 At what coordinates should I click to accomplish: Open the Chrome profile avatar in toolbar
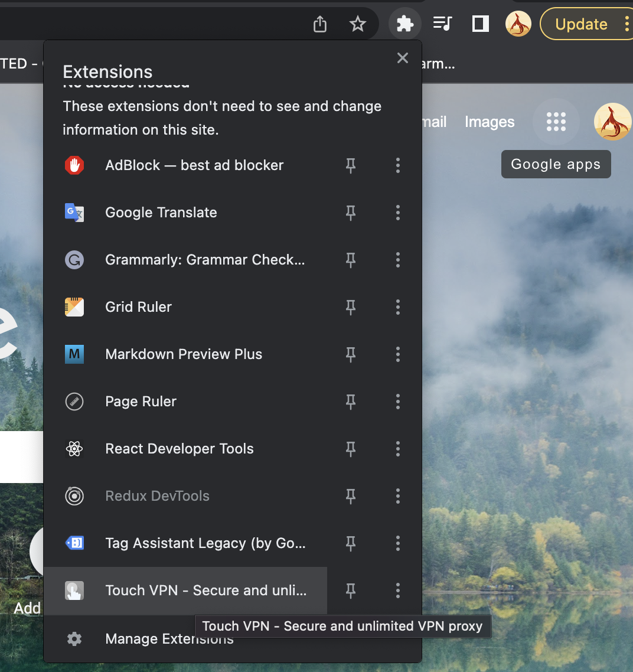(x=518, y=24)
